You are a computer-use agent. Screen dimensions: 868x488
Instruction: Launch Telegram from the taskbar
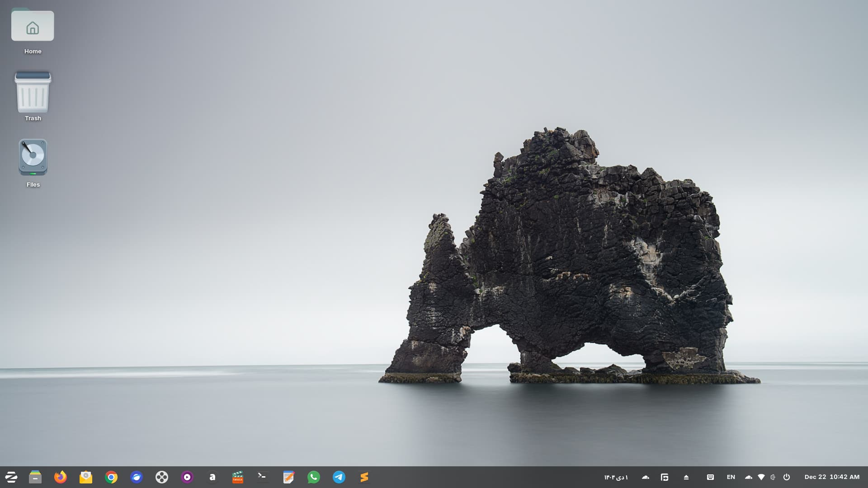point(339,477)
